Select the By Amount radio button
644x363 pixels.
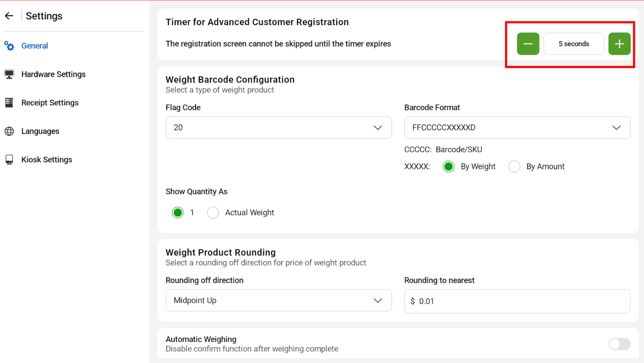(x=514, y=166)
